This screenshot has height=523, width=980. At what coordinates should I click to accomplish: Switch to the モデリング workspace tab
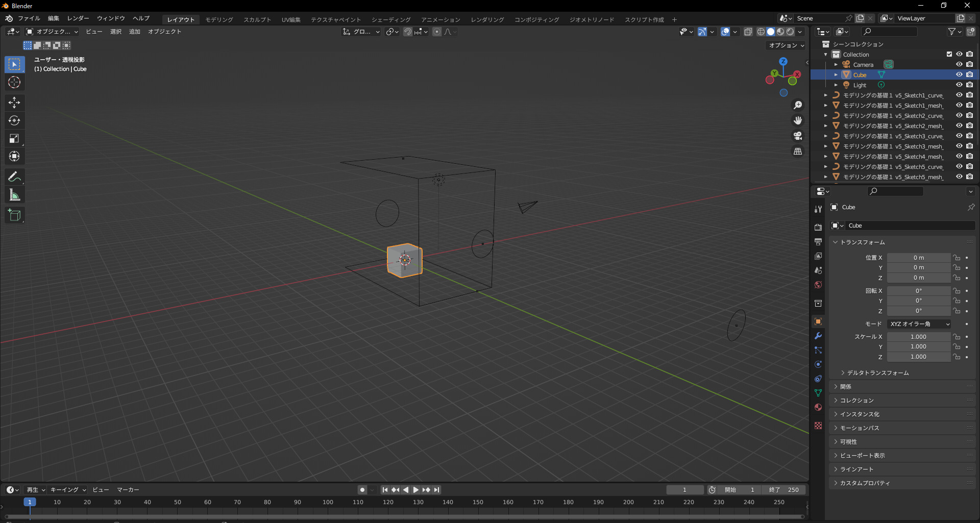click(x=219, y=19)
